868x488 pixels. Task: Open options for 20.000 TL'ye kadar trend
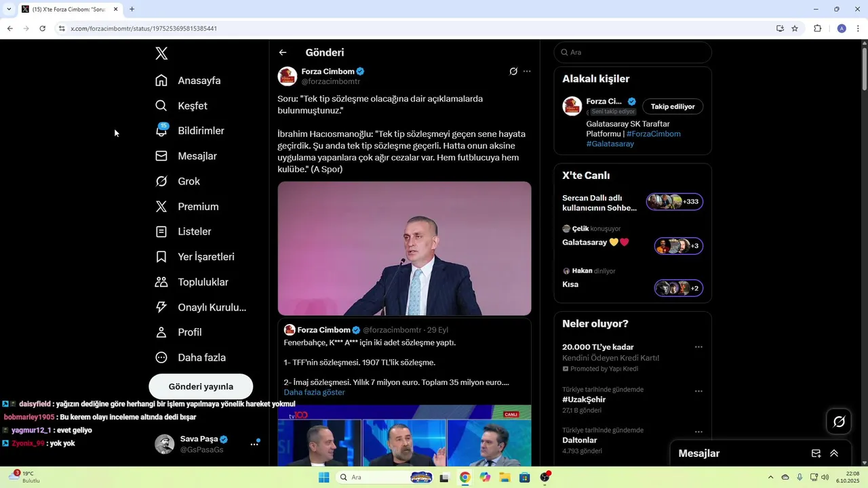click(x=698, y=347)
